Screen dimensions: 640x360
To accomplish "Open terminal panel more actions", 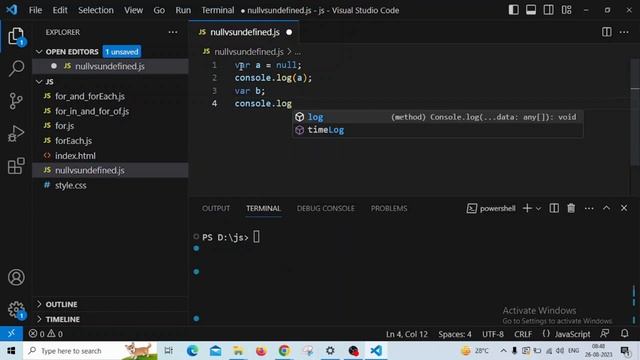I will [589, 209].
